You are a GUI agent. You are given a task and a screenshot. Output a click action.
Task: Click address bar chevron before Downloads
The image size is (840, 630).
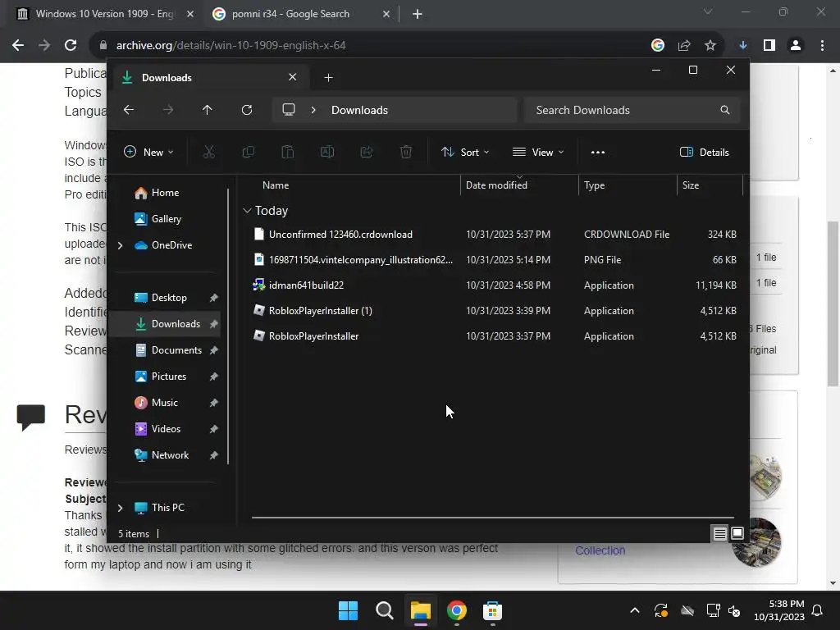click(313, 110)
